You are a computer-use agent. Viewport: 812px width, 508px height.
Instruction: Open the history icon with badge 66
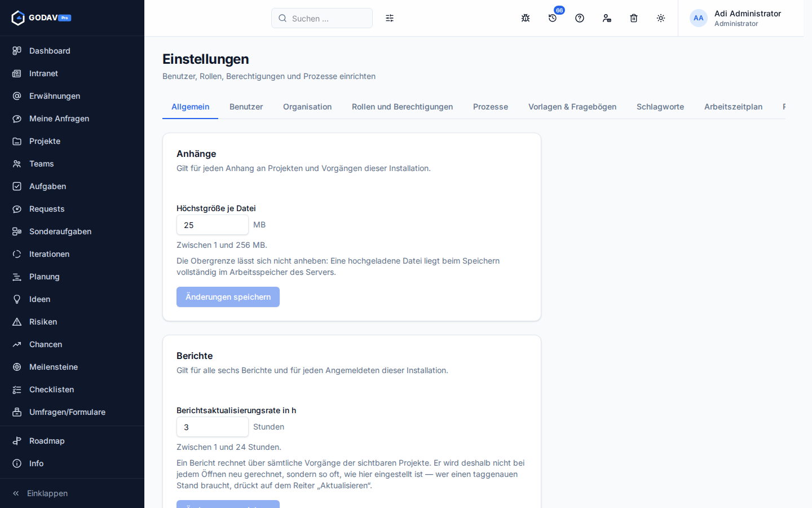click(x=553, y=18)
